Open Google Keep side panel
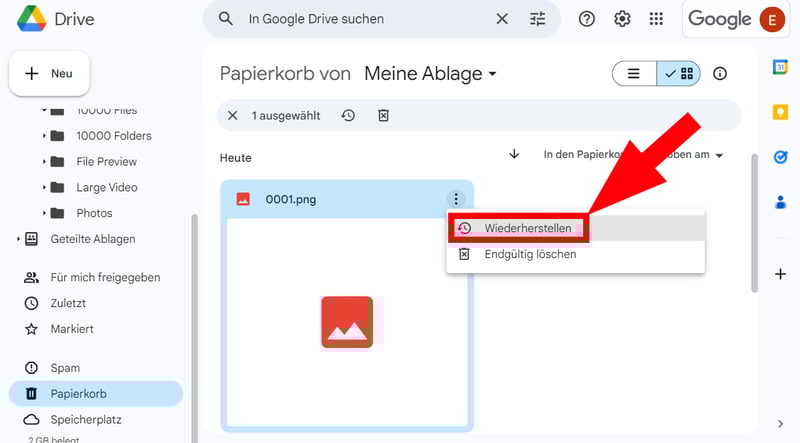This screenshot has width=800, height=443. tap(780, 111)
